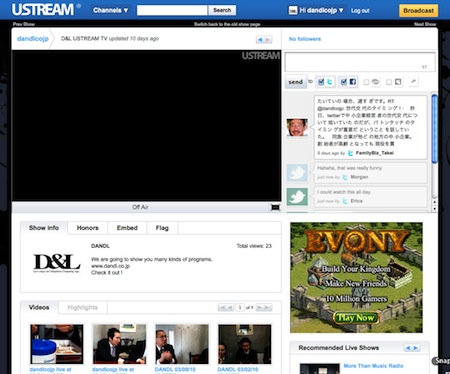Click the oval icon after the Facebook option
The image size is (450, 374).
[x=376, y=82]
